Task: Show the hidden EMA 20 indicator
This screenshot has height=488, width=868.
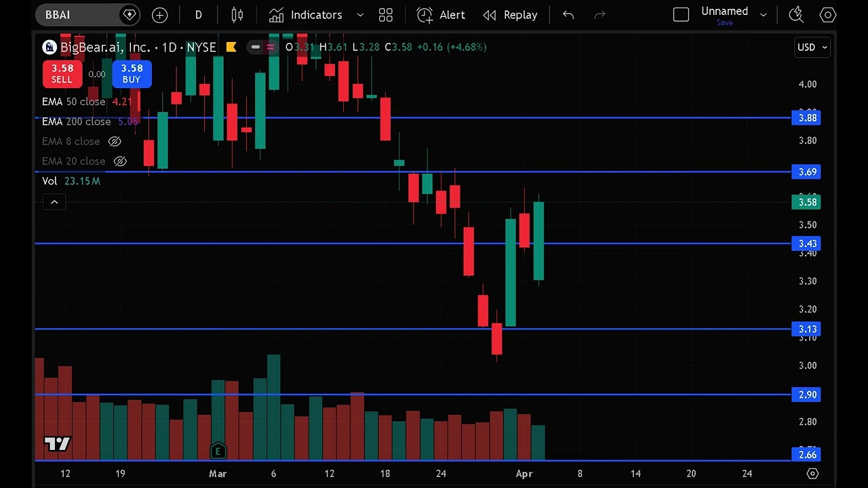Action: (120, 161)
